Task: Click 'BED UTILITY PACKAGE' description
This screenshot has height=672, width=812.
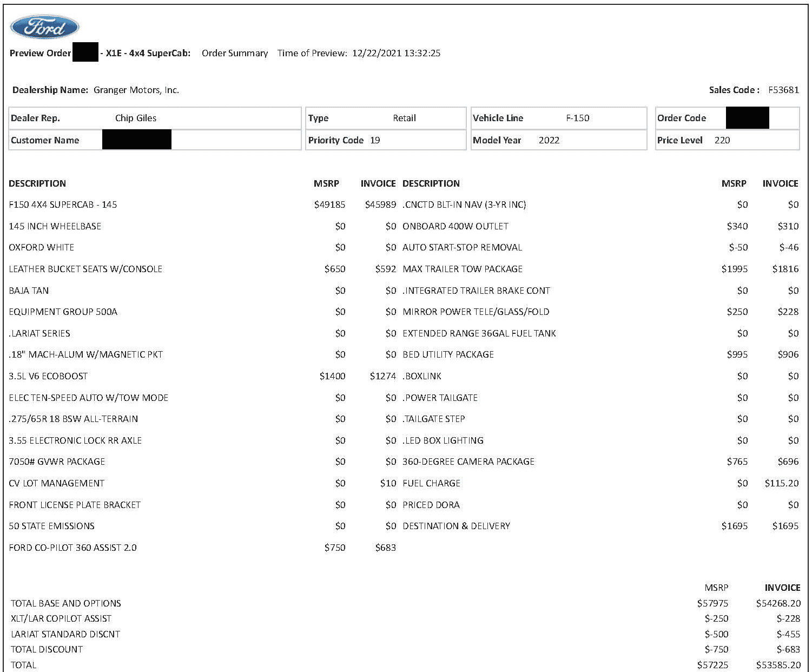Action: point(448,354)
